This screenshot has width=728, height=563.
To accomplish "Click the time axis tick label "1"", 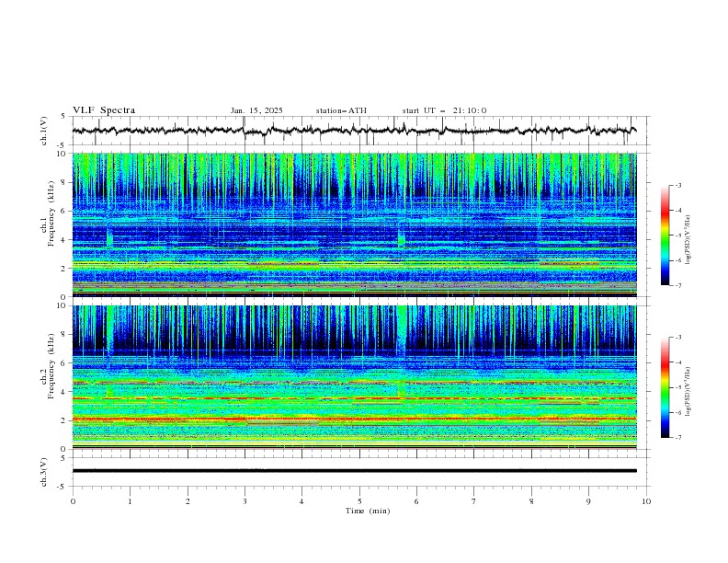I will click(130, 501).
